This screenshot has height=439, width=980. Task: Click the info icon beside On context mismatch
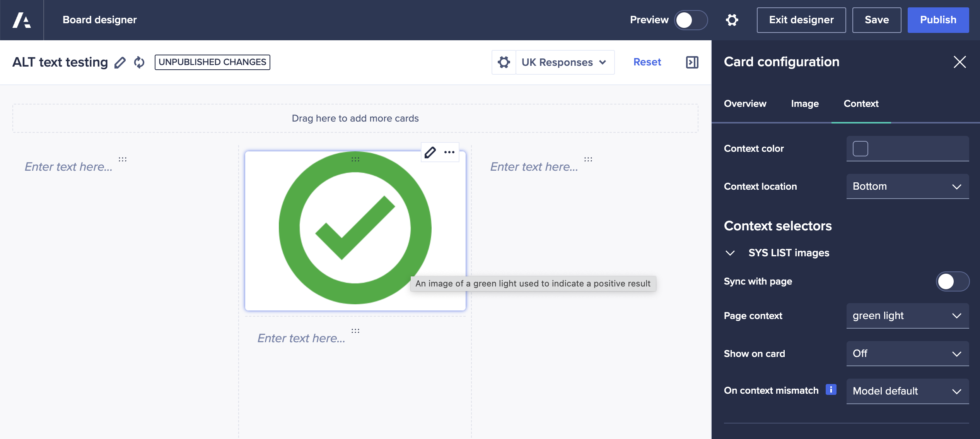click(x=831, y=389)
